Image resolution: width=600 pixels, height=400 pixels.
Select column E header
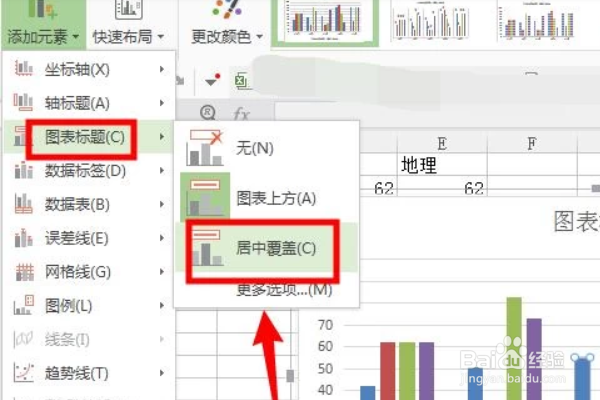[x=442, y=144]
